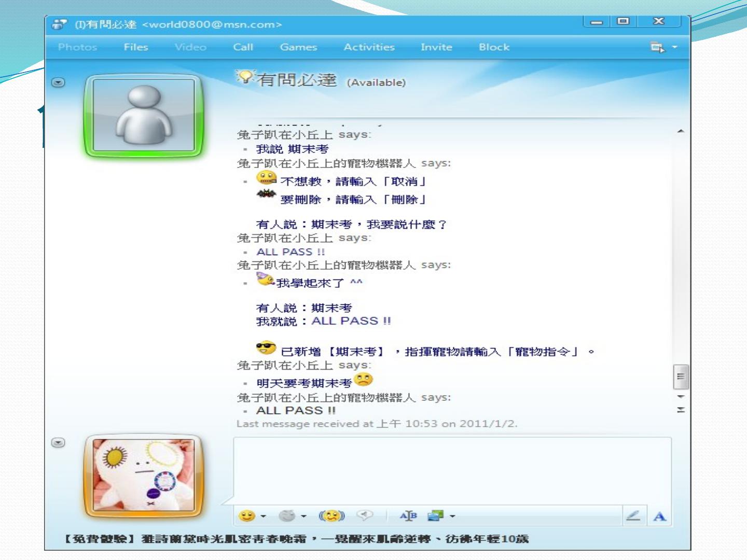Click the message 我說 期末考
Viewport: 747px width, 560px height.
pos(293,149)
